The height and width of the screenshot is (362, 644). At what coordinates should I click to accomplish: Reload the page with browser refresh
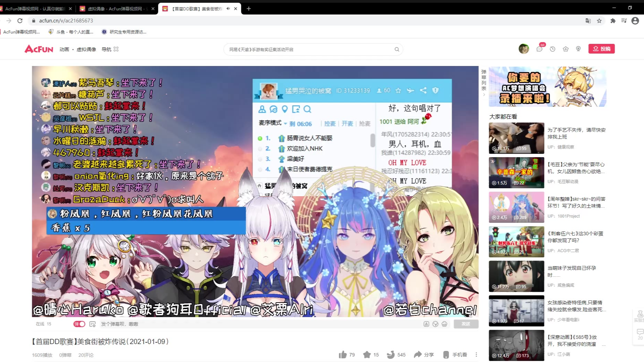click(x=20, y=21)
